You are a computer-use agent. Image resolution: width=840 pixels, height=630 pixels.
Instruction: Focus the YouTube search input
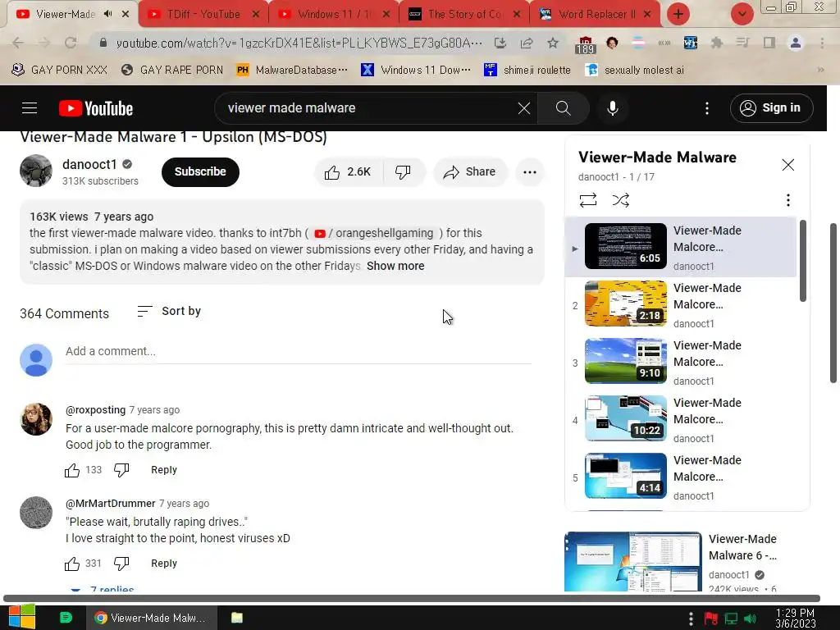(370, 108)
